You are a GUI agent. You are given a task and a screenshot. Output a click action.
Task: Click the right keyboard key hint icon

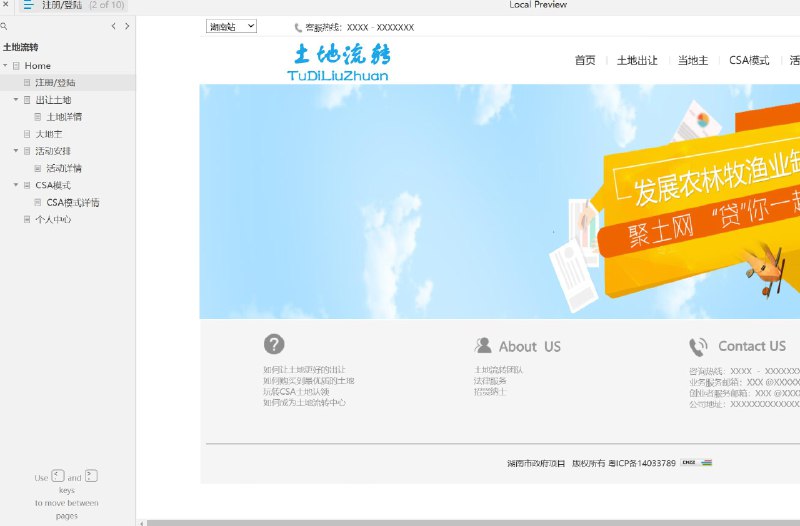coord(91,476)
